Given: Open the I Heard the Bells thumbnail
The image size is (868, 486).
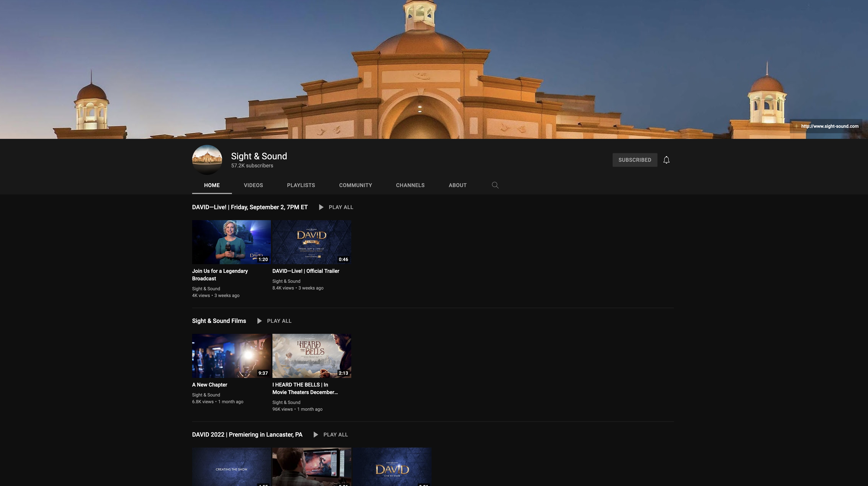Looking at the screenshot, I should pos(312,356).
